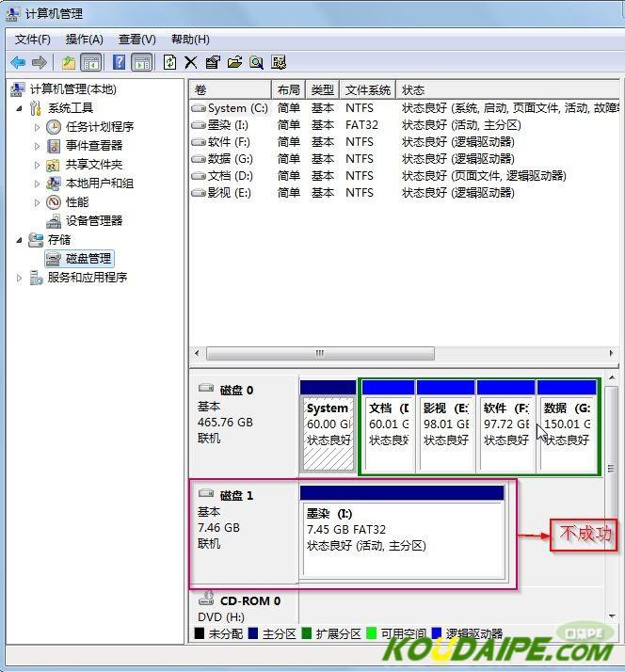Click the Up one level folder icon
The height and width of the screenshot is (672, 625).
point(68,62)
